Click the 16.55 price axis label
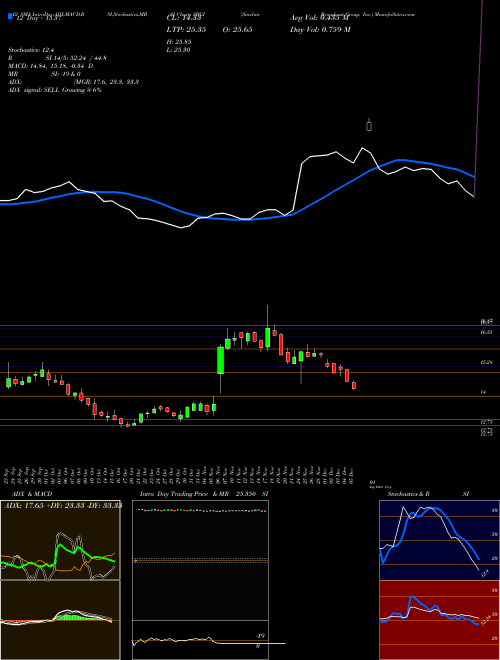The width and height of the screenshot is (500, 660). [x=487, y=332]
